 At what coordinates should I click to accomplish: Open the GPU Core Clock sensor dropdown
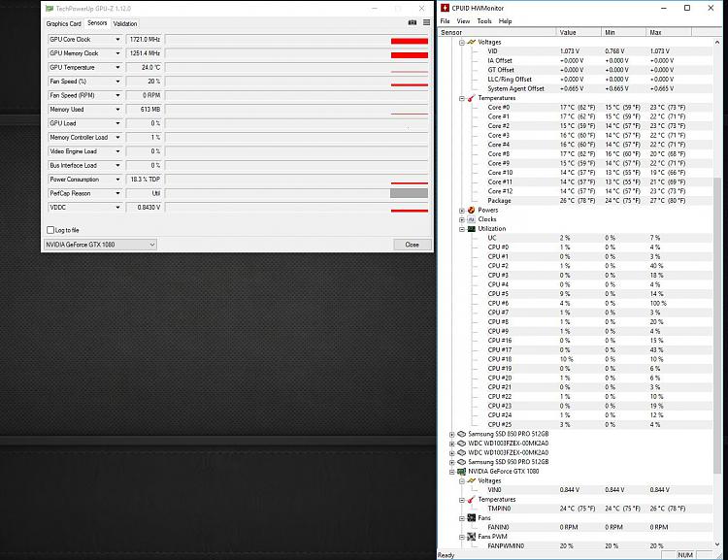[x=117, y=40]
